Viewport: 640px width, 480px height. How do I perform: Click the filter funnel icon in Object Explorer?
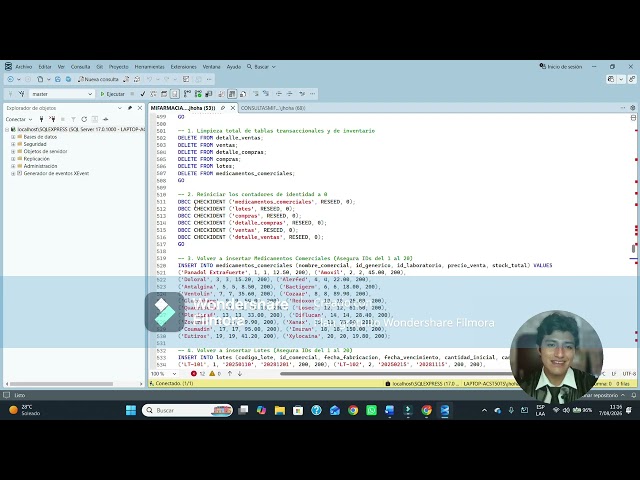tap(73, 119)
